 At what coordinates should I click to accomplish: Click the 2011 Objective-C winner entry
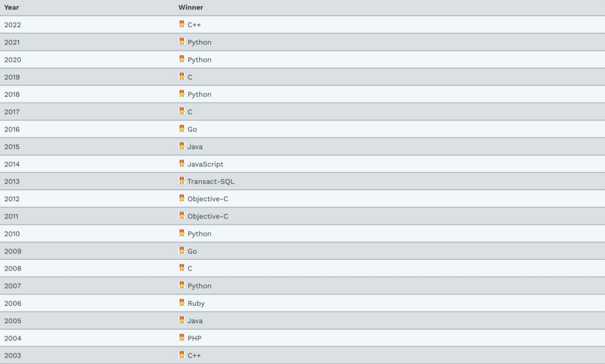tap(208, 216)
